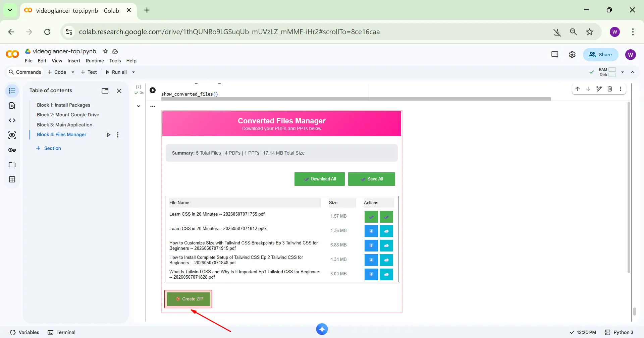Image resolution: width=644 pixels, height=338 pixels.
Task: Open Code snippets sidebar icon
Action: [12, 120]
